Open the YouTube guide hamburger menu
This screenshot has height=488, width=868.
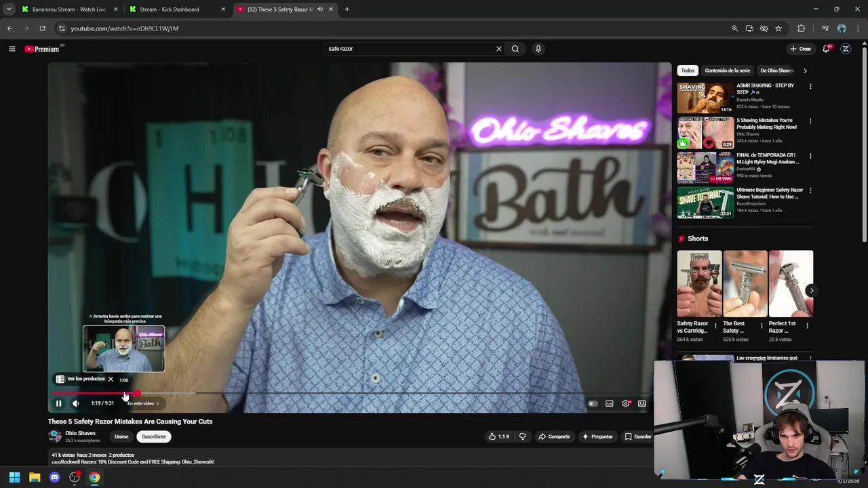click(12, 49)
